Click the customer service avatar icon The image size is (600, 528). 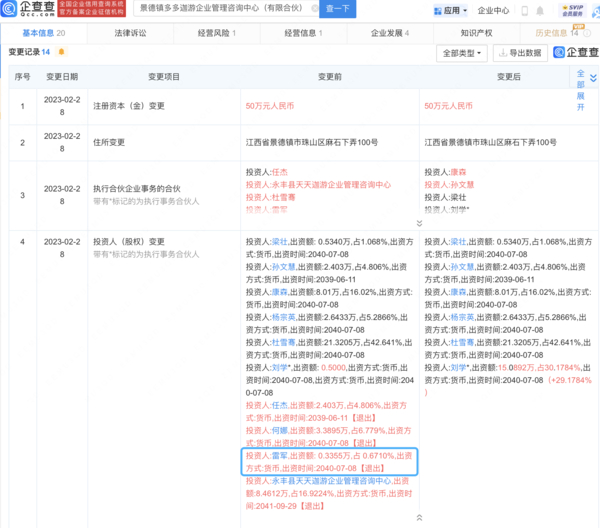(596, 11)
